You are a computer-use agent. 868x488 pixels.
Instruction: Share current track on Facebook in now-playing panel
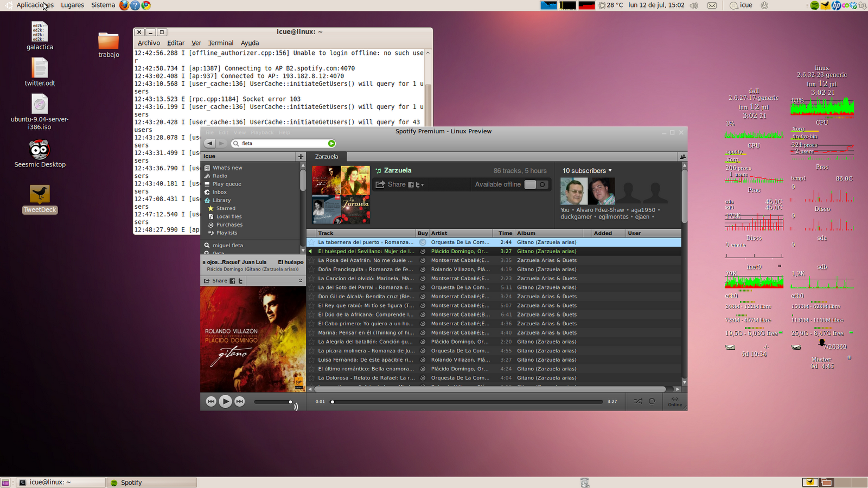point(232,281)
